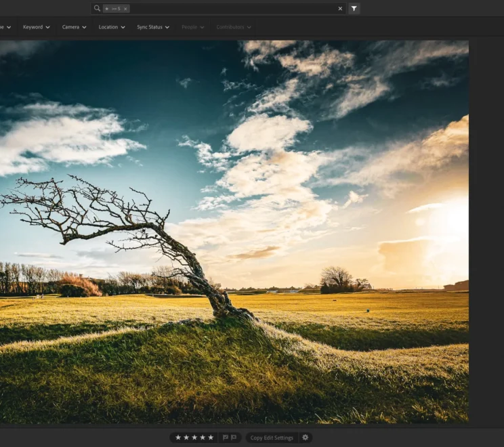
Task: Click inside the search input field
Action: (230, 9)
